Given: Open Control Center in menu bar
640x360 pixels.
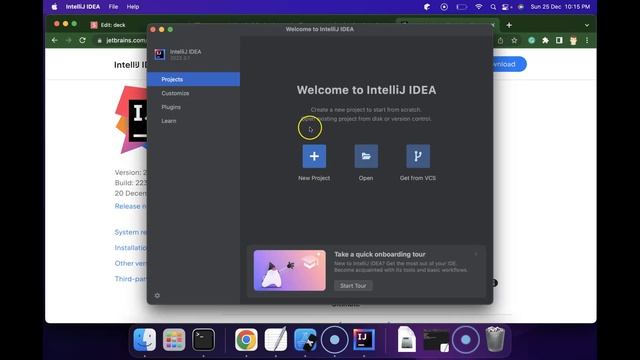Looking at the screenshot, I should click(507, 7).
